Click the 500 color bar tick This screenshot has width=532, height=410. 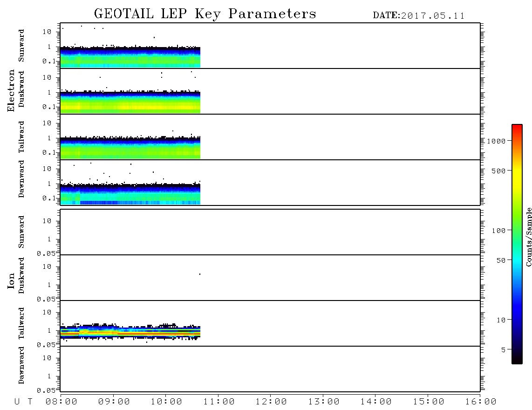[499, 171]
